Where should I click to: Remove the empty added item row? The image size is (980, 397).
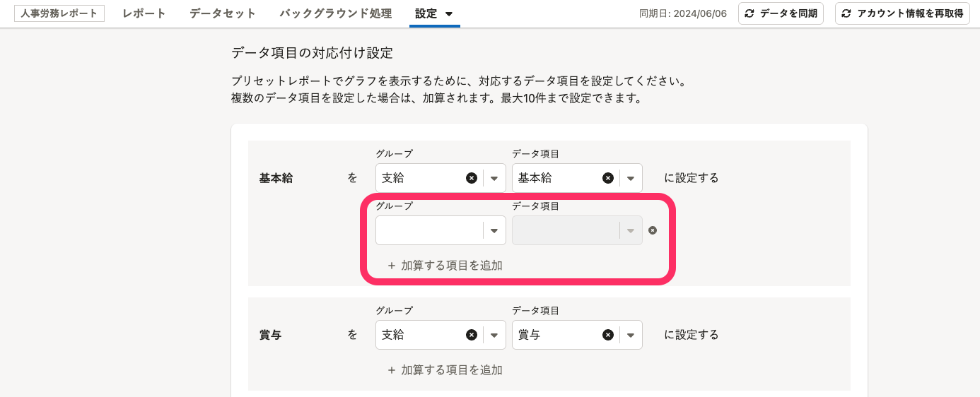click(x=653, y=230)
